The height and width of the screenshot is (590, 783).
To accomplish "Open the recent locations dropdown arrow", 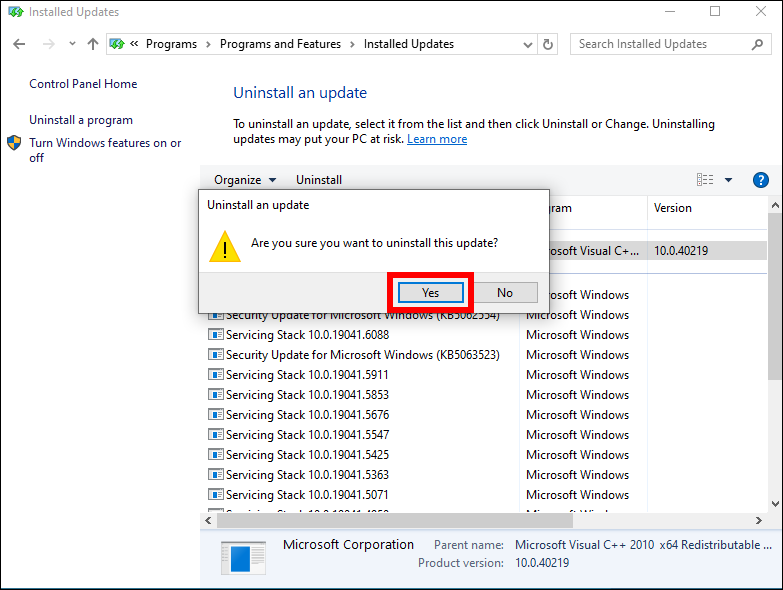I will point(72,44).
